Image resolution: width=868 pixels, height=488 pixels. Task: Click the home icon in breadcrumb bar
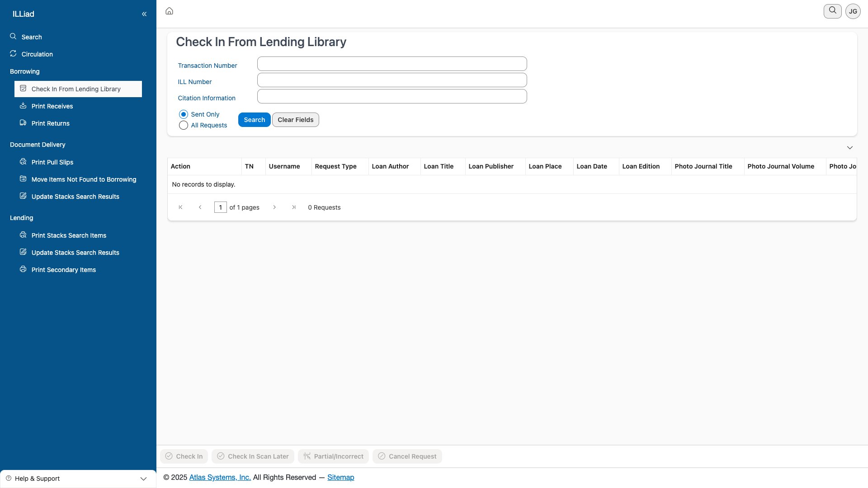click(170, 11)
